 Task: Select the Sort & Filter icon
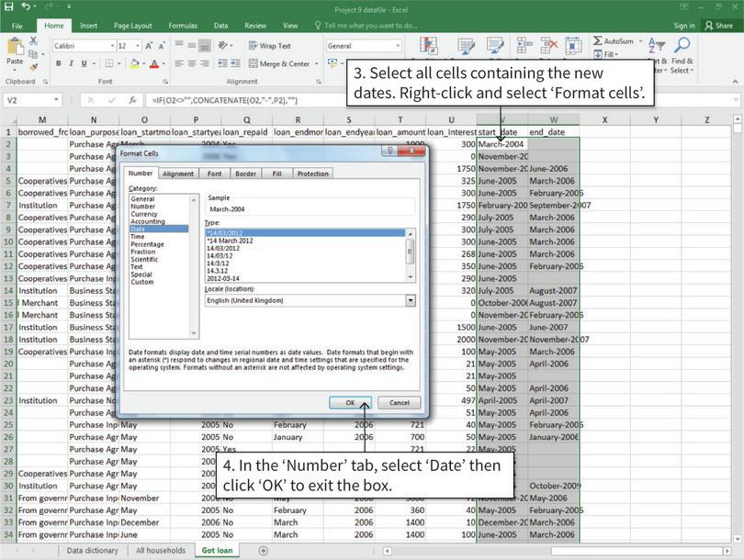tap(654, 45)
